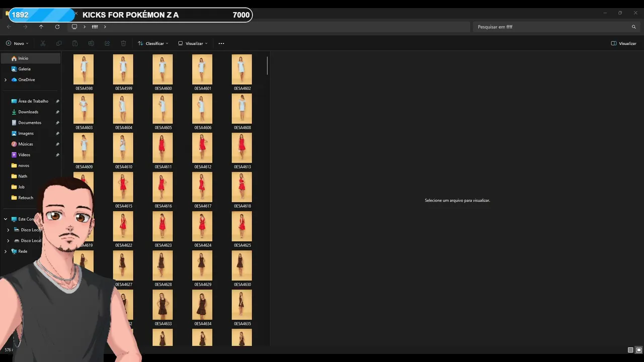
Task: Click the Delete trash can icon
Action: click(123, 43)
